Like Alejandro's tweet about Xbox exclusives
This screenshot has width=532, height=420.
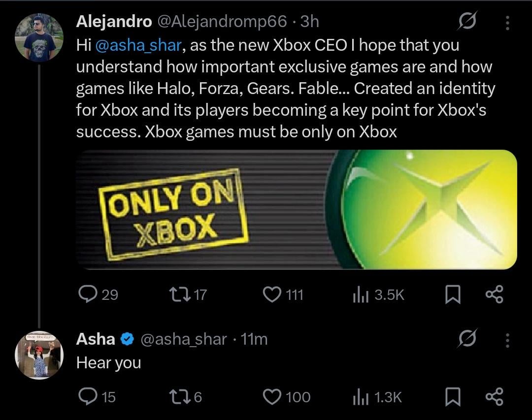(271, 294)
